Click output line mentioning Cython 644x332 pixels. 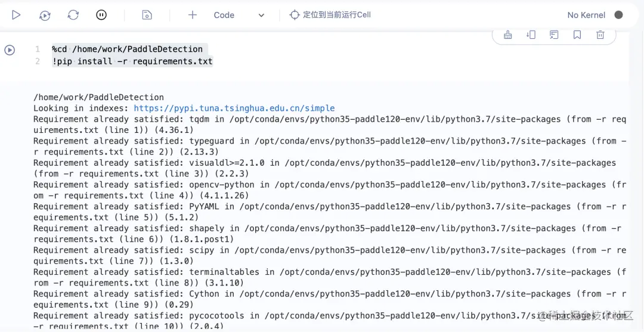pyautogui.click(x=330, y=299)
